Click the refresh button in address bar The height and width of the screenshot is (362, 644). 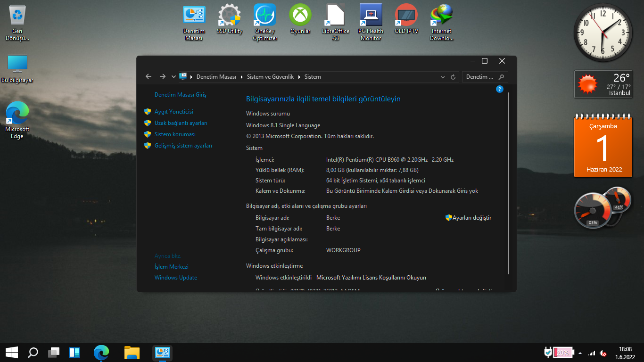pos(454,77)
